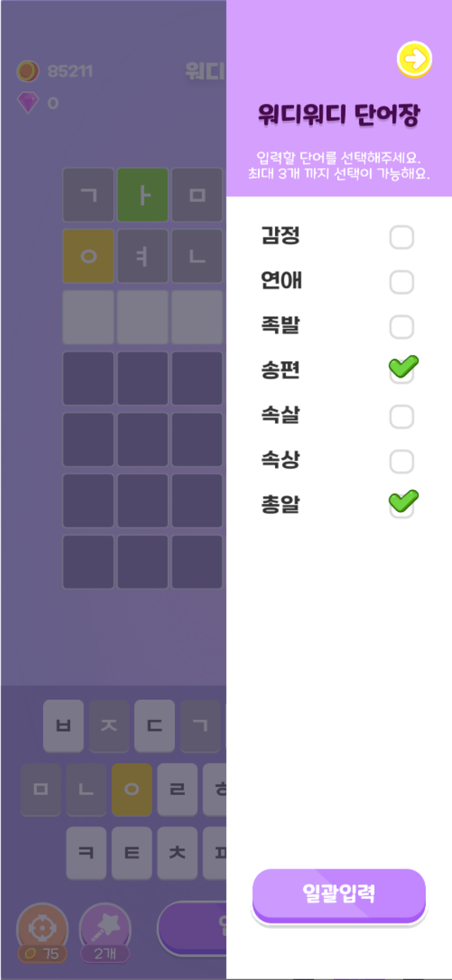Check the 족발 checkbox
Viewport: 452px width, 980px height.
click(x=402, y=326)
